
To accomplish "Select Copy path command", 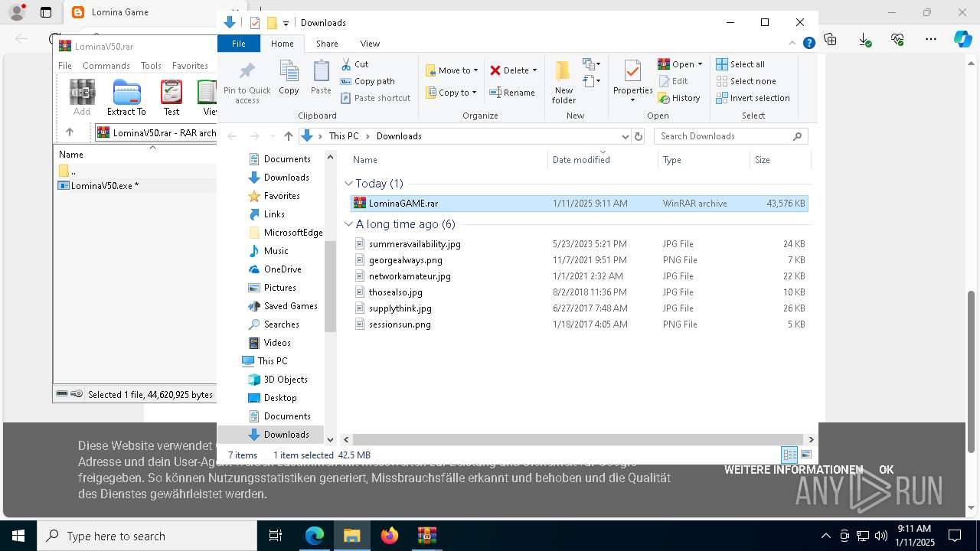I will point(367,81).
